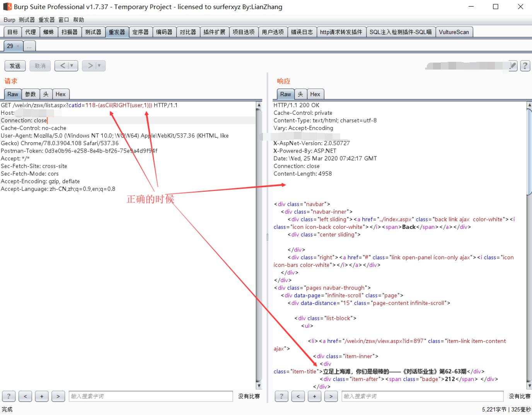The height and width of the screenshot is (415, 532).
Task: Click the request search input field
Action: click(x=151, y=396)
